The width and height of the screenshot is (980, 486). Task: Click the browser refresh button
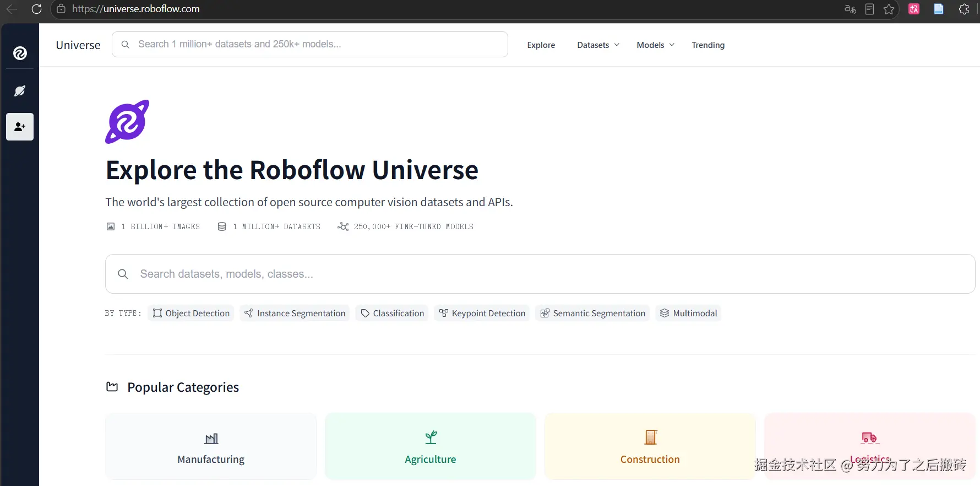coord(37,9)
